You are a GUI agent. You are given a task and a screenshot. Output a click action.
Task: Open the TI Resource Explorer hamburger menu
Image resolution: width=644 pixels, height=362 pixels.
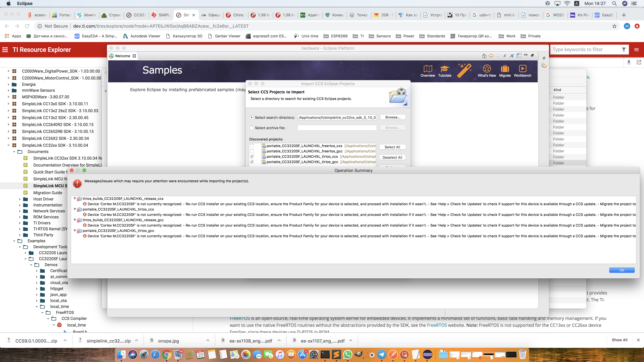pyautogui.click(x=636, y=50)
